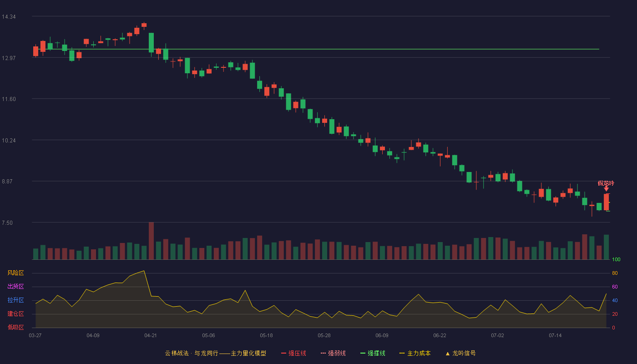637x364 pixels.
Task: Select the 拉升区 zone label
Action: [x=15, y=300]
